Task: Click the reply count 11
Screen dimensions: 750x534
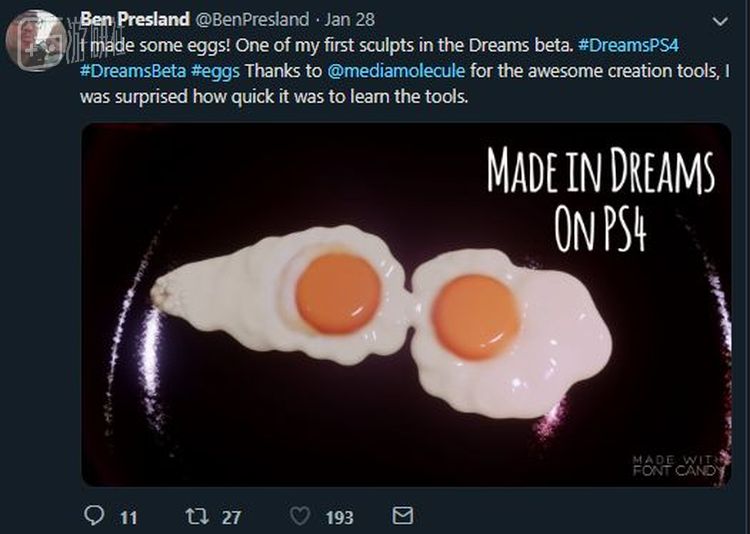Action: (128, 517)
